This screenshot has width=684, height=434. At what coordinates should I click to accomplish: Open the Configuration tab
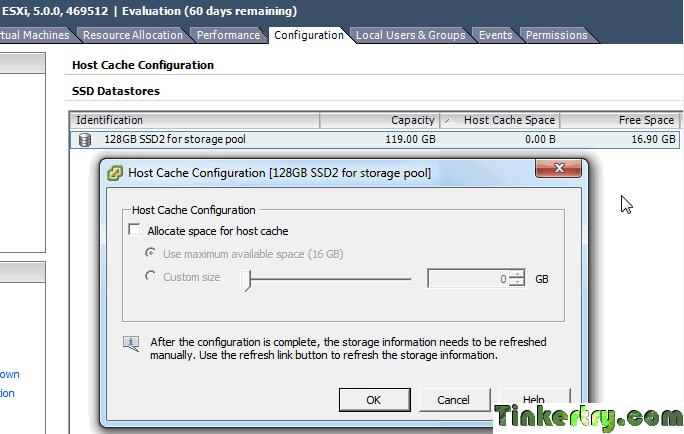309,35
